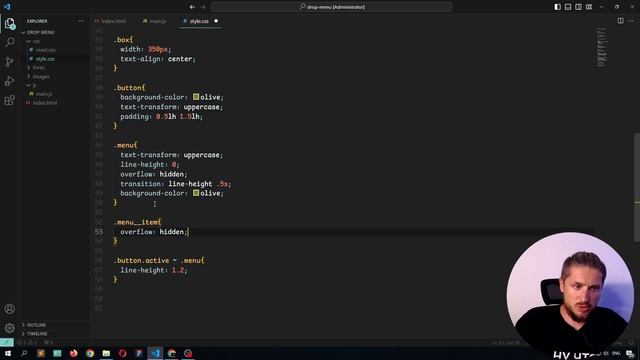Open olive color swatch in .menu rule
The height and width of the screenshot is (360, 640).
196,193
